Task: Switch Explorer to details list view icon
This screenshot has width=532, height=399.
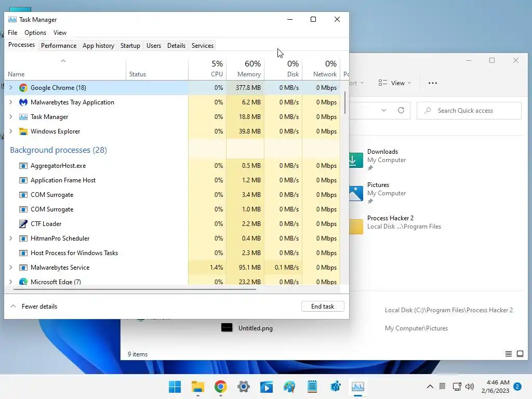Action: [x=509, y=354]
